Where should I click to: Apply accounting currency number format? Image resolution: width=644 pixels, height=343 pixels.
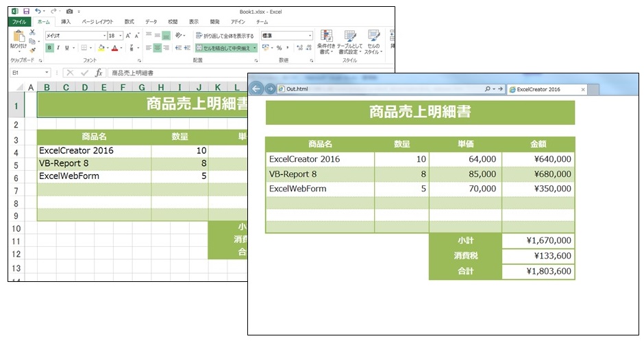coord(265,48)
